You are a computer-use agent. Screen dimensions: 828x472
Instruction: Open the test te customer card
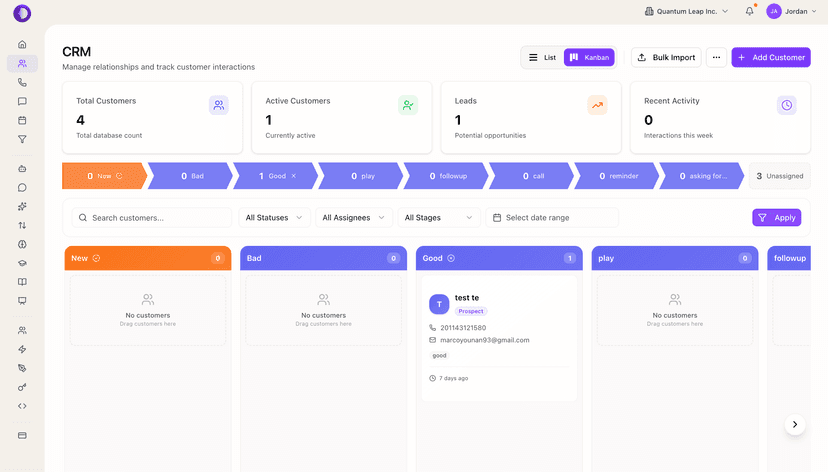coord(499,338)
